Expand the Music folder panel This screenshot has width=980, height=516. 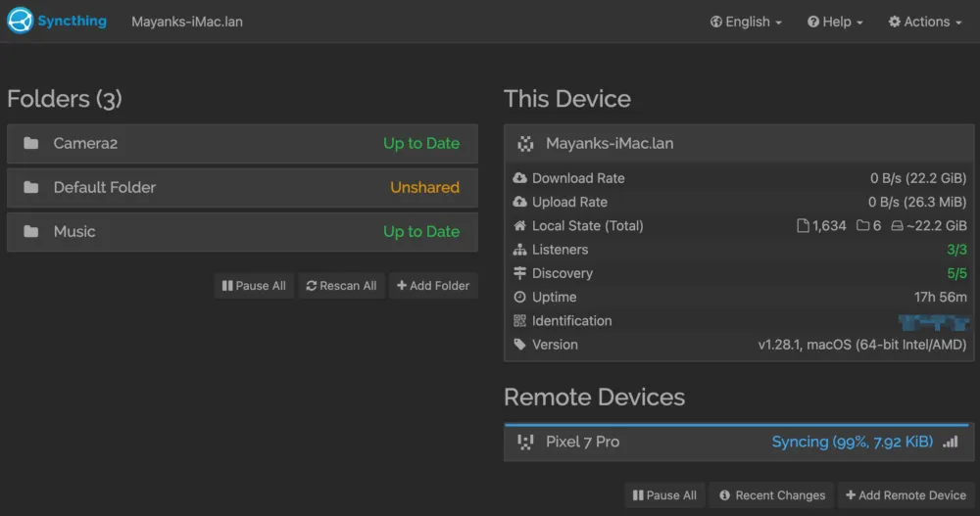(x=242, y=232)
